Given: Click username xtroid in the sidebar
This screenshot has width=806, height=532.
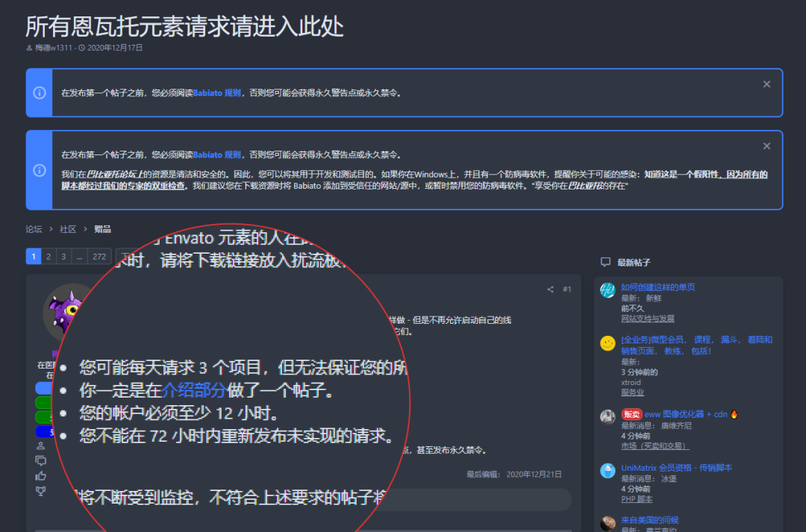Looking at the screenshot, I should (x=631, y=383).
